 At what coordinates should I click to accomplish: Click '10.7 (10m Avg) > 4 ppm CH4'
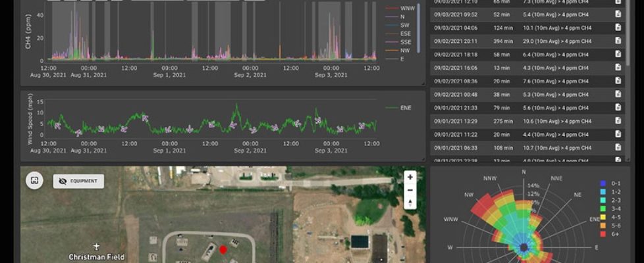[557, 148]
